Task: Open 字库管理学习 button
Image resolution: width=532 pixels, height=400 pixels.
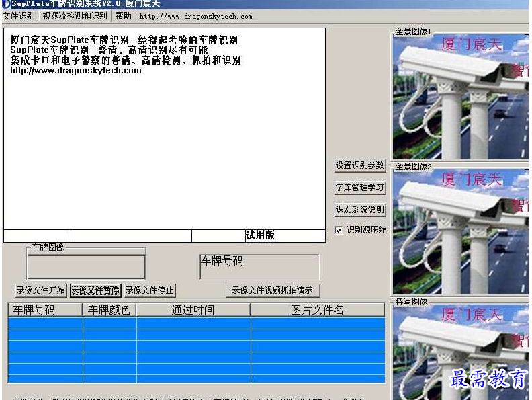Action: coord(359,188)
